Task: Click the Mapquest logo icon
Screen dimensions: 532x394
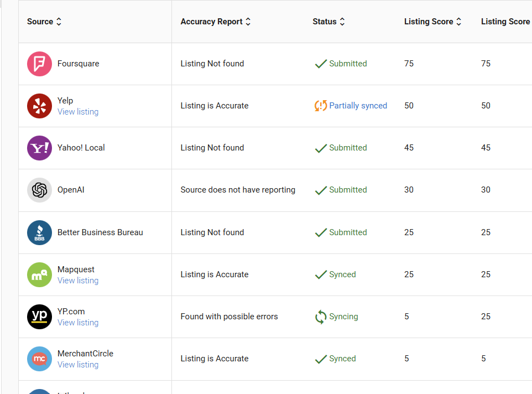Action: tap(39, 274)
